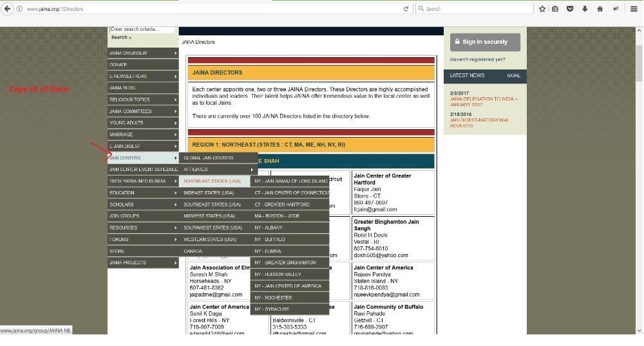Select CANADA submenu entry

coord(214,251)
